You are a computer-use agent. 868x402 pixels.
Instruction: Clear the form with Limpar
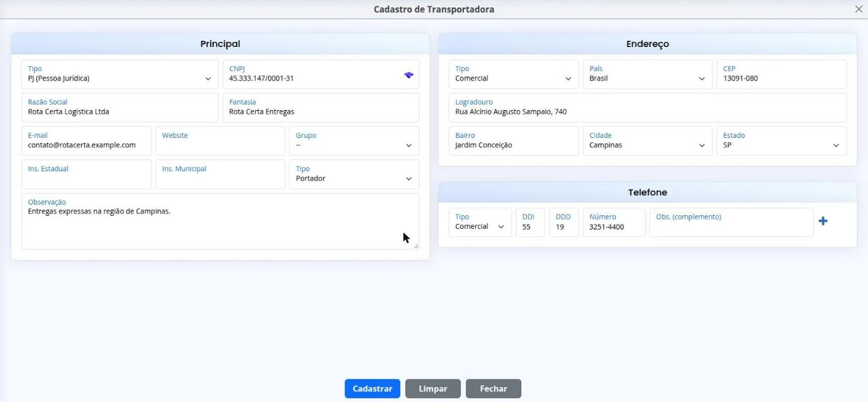(x=433, y=388)
